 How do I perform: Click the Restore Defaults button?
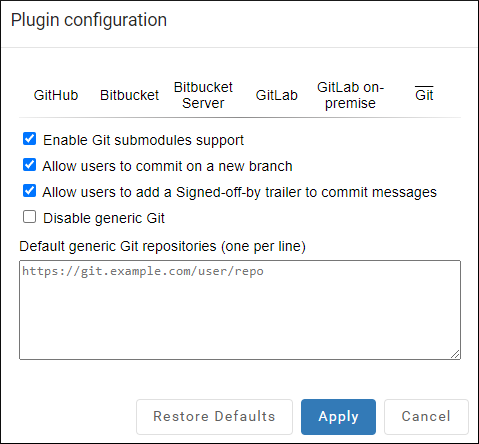[214, 417]
